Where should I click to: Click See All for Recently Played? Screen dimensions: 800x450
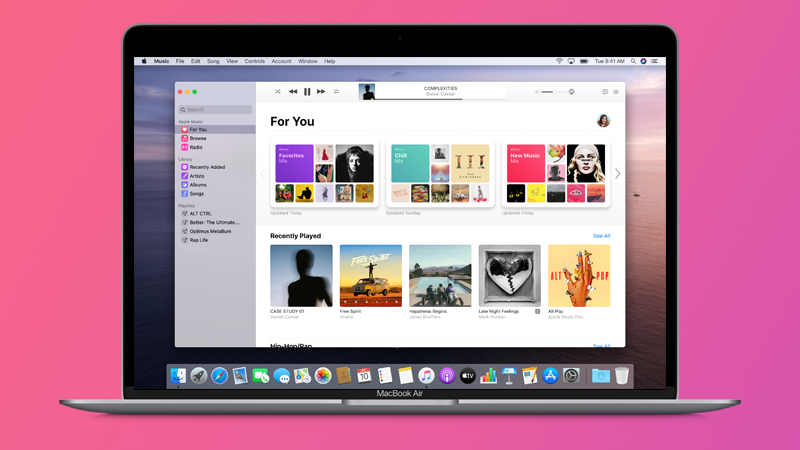[602, 236]
